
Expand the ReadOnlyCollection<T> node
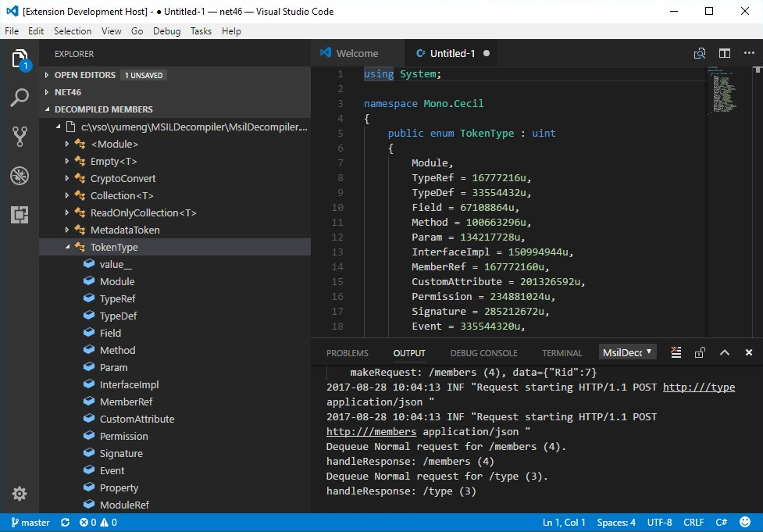tap(67, 212)
